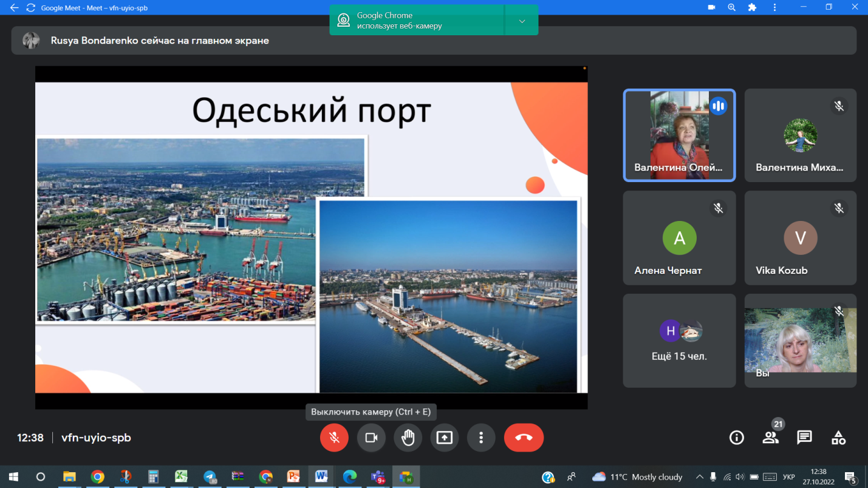The width and height of the screenshot is (868, 488).
Task: Open the Chrome extensions puzzle icon
Action: [x=752, y=8]
